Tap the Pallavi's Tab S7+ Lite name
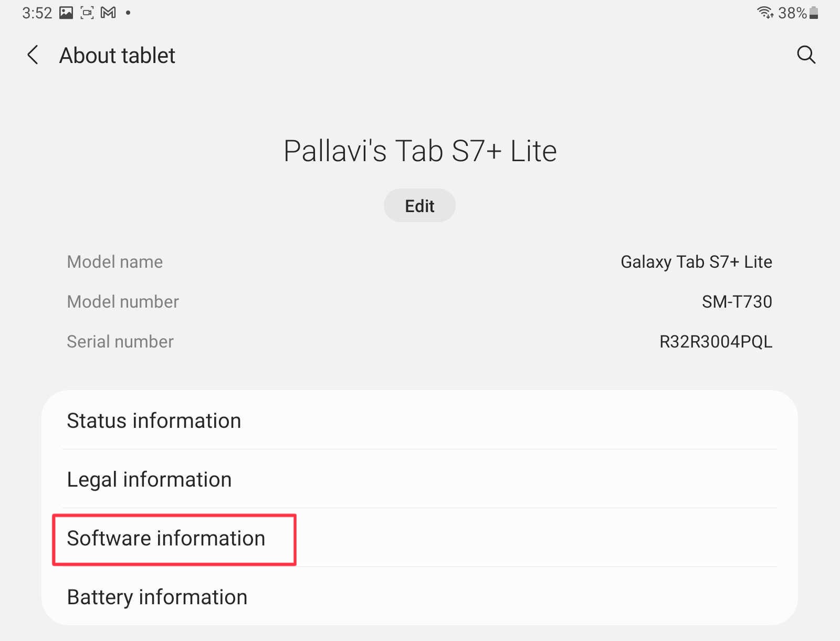The image size is (840, 641). [420, 151]
